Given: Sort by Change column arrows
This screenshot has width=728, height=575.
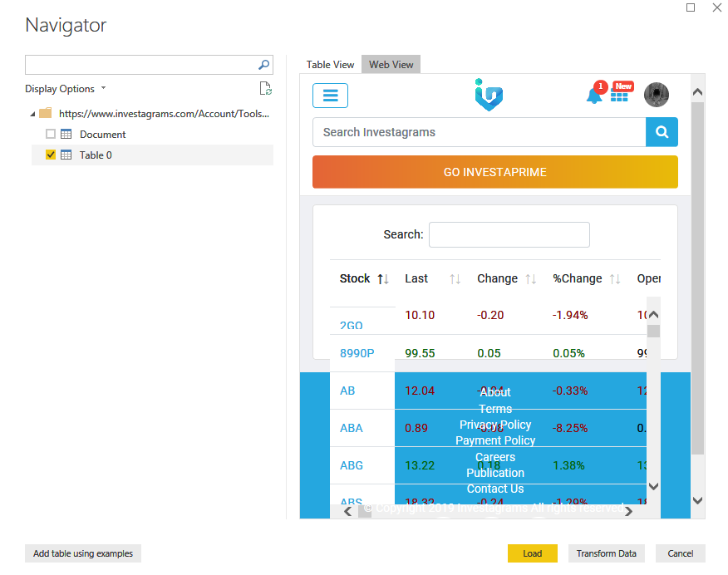Looking at the screenshot, I should coord(531,279).
